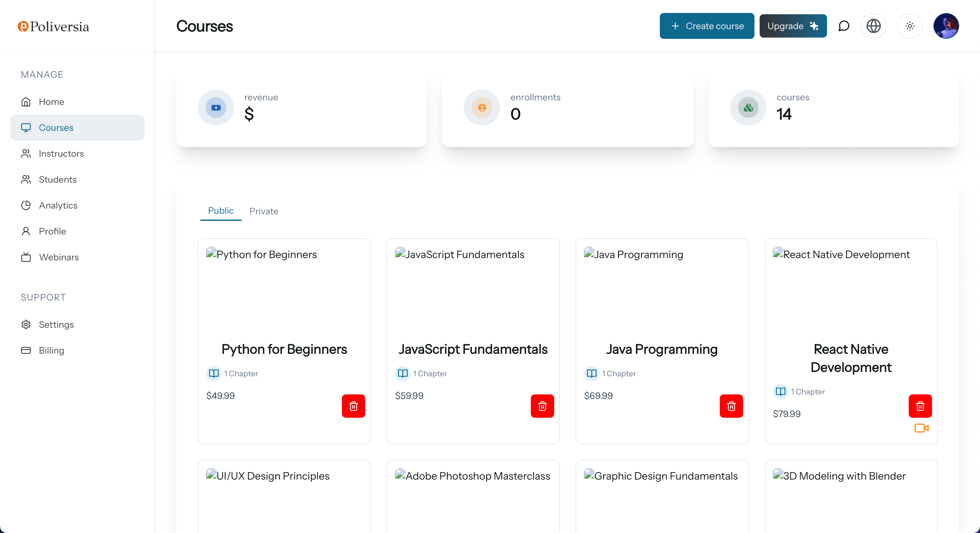The height and width of the screenshot is (533, 980).
Task: Open the Java Programming course title
Action: coord(661,349)
